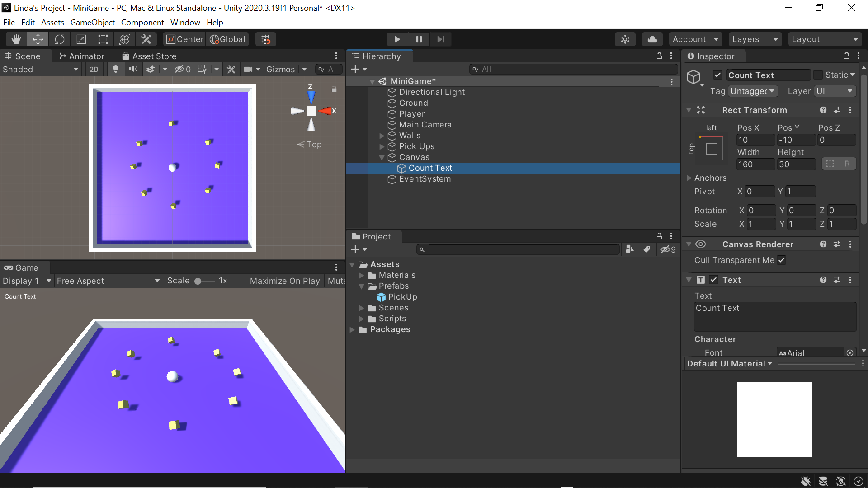Enable the Static checkbox
Image resolution: width=868 pixels, height=488 pixels.
(x=818, y=75)
